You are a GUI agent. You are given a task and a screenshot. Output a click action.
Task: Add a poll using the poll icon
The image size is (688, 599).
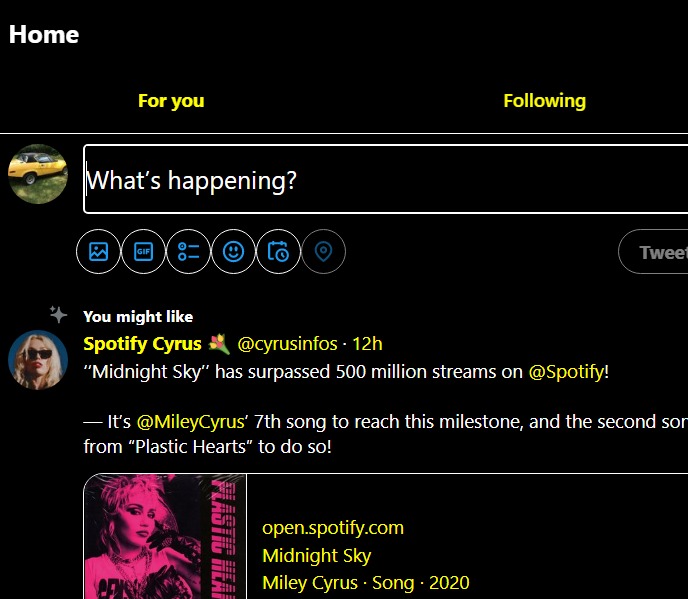[189, 251]
